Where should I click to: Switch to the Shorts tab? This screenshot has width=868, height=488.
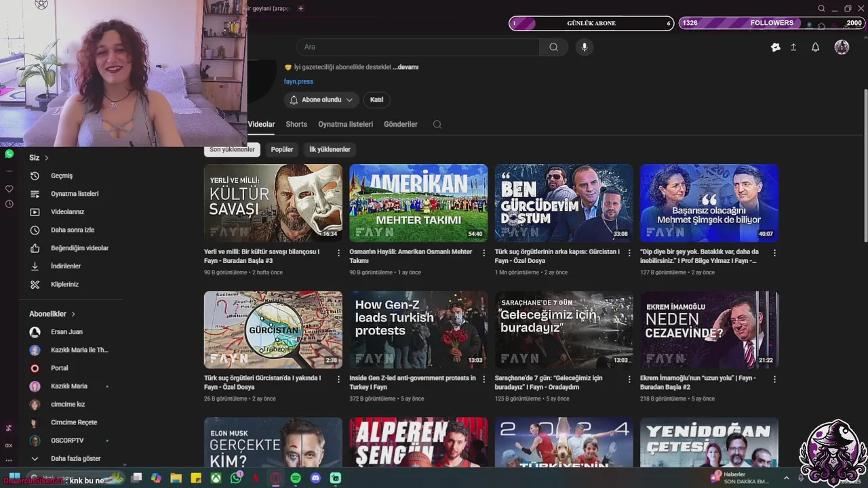(296, 124)
